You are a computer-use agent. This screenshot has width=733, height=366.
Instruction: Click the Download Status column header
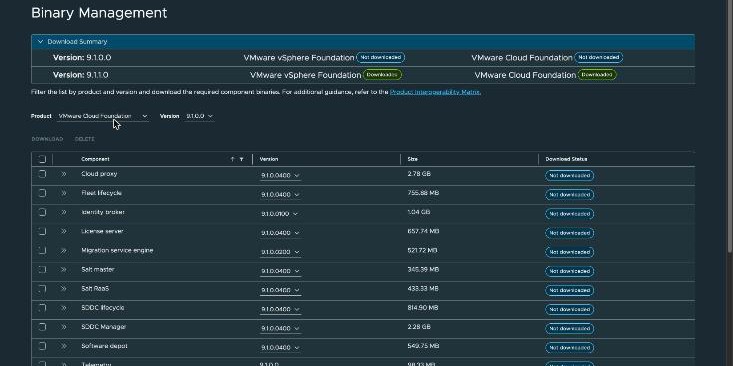[566, 159]
